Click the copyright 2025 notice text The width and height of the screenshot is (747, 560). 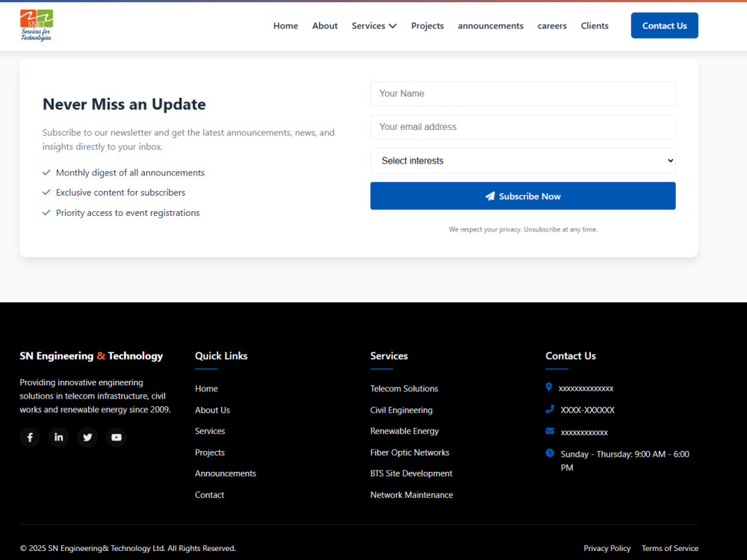pos(128,548)
